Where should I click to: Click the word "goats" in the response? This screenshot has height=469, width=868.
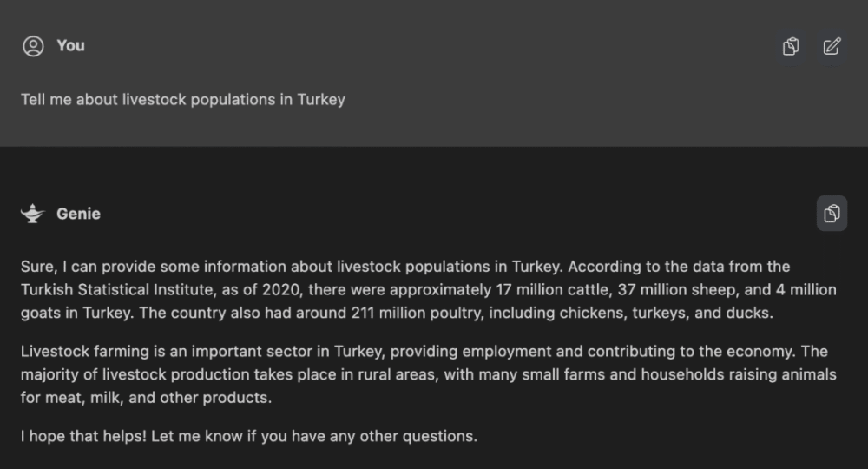(41, 313)
